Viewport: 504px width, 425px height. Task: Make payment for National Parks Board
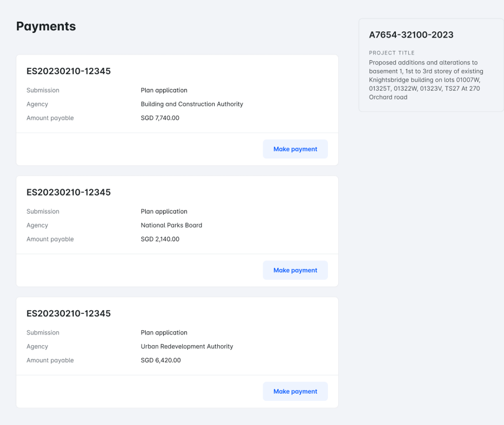(x=295, y=270)
